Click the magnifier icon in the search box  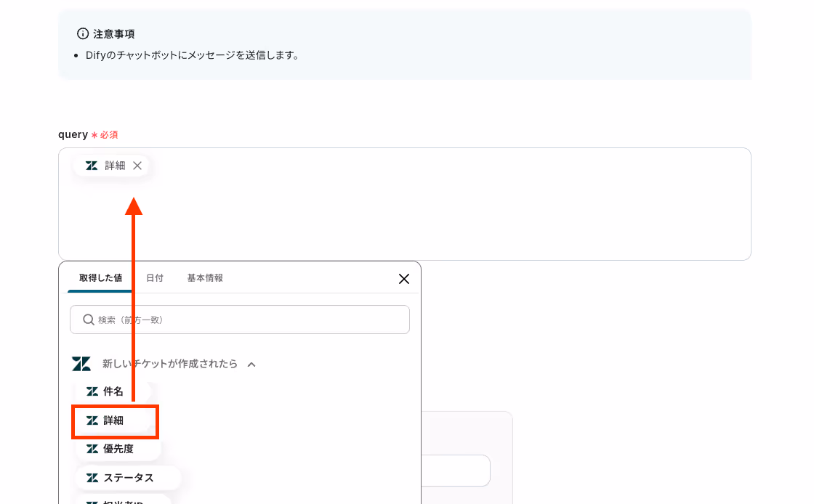[89, 320]
